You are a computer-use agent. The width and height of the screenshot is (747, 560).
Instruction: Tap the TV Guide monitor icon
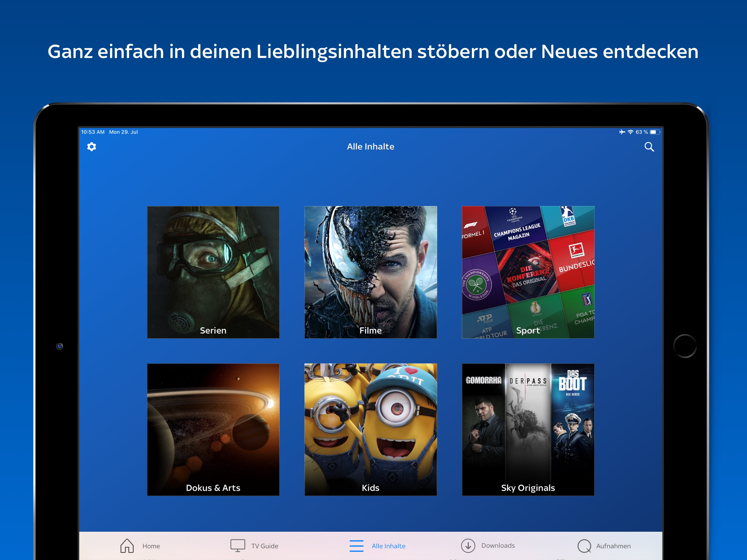coord(237,545)
